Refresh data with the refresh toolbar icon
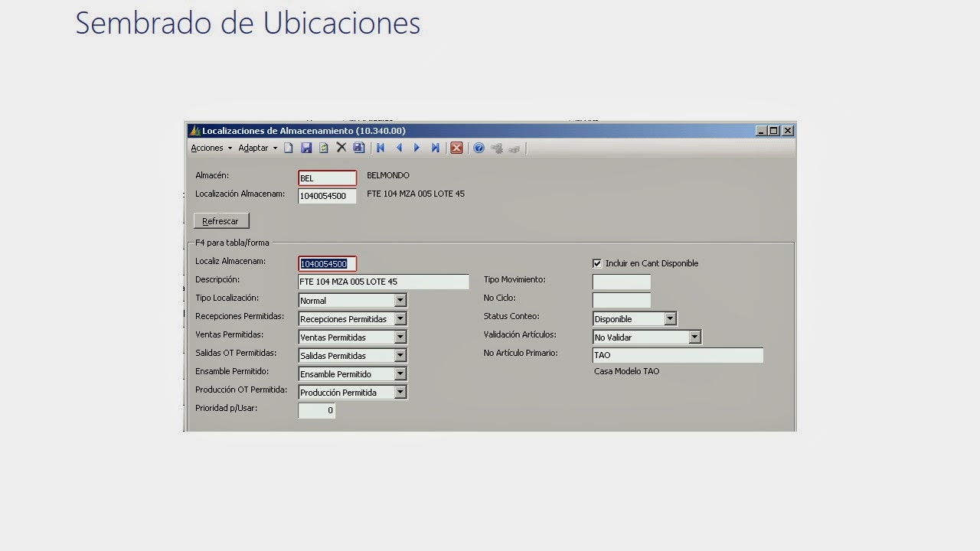 [324, 148]
